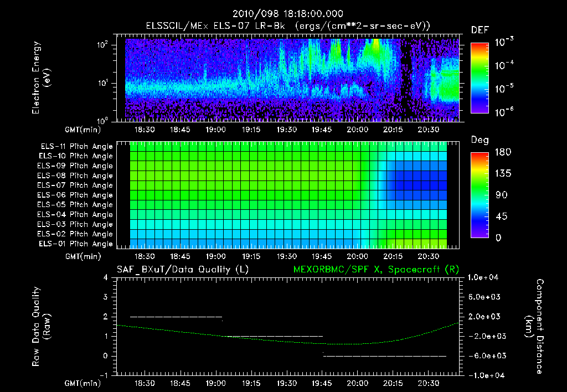This screenshot has width=567, height=392.
Task: Click 19:45 tick under the pitch angle panel
Action: point(322,257)
